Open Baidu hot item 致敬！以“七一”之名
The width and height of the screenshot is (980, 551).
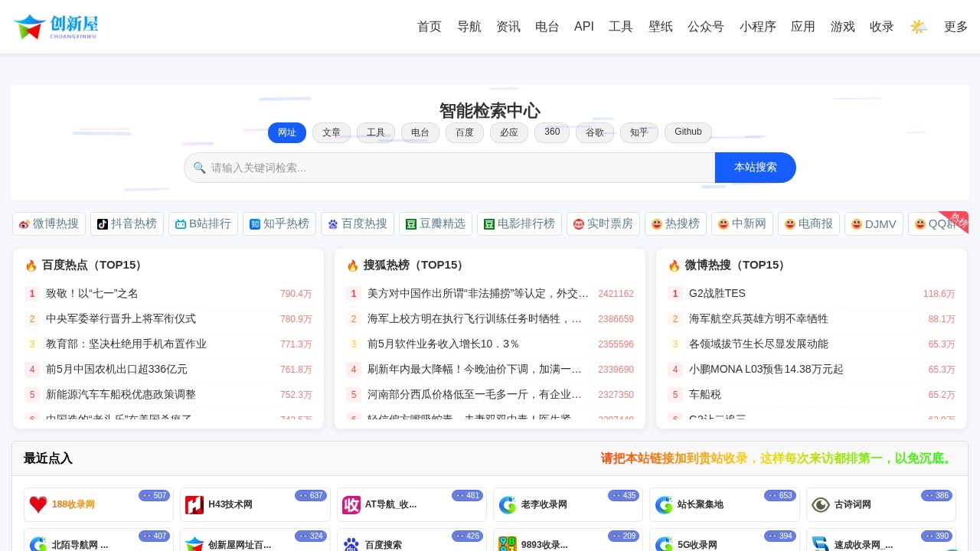[92, 293]
